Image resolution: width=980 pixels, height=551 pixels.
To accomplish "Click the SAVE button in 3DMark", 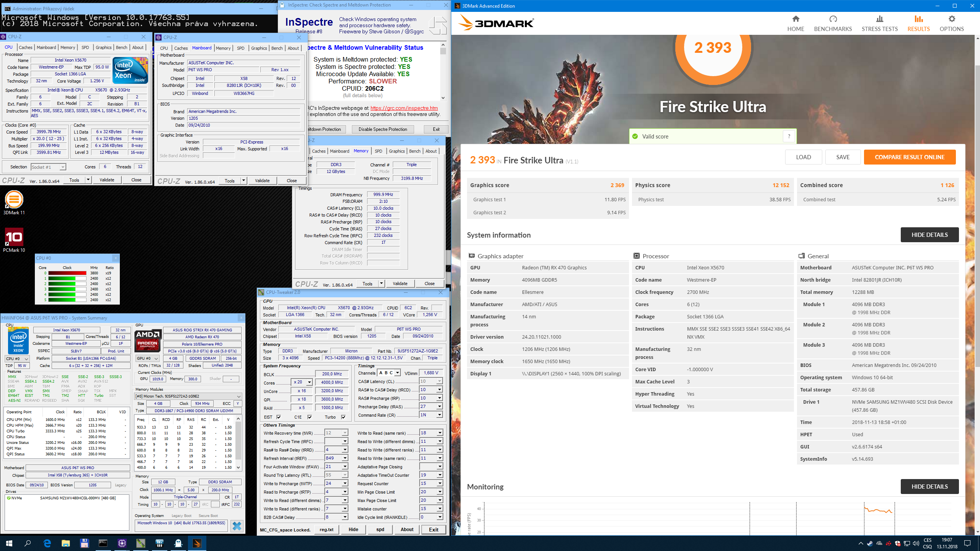I will click(x=843, y=157).
